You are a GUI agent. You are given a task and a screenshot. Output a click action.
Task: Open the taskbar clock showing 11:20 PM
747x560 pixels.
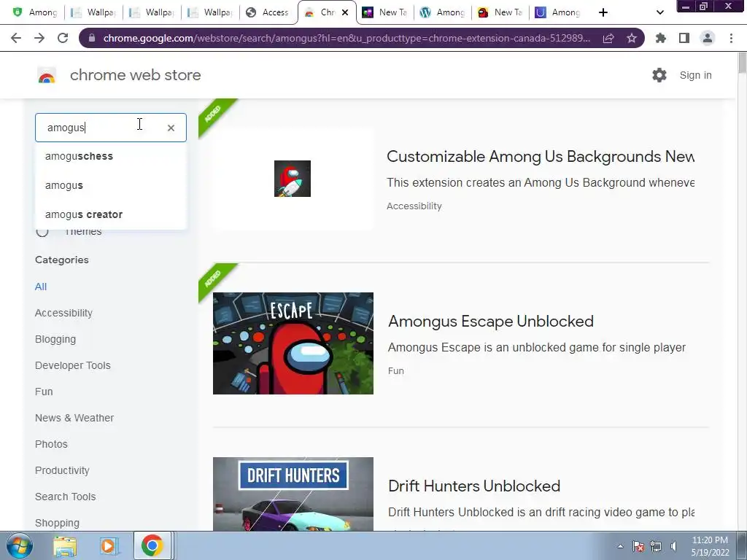pos(710,546)
